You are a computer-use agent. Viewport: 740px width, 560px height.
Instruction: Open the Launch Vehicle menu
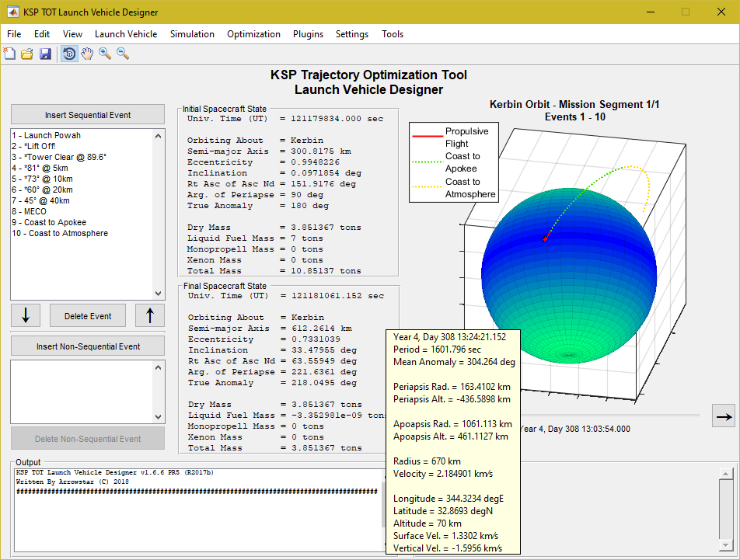coord(126,34)
